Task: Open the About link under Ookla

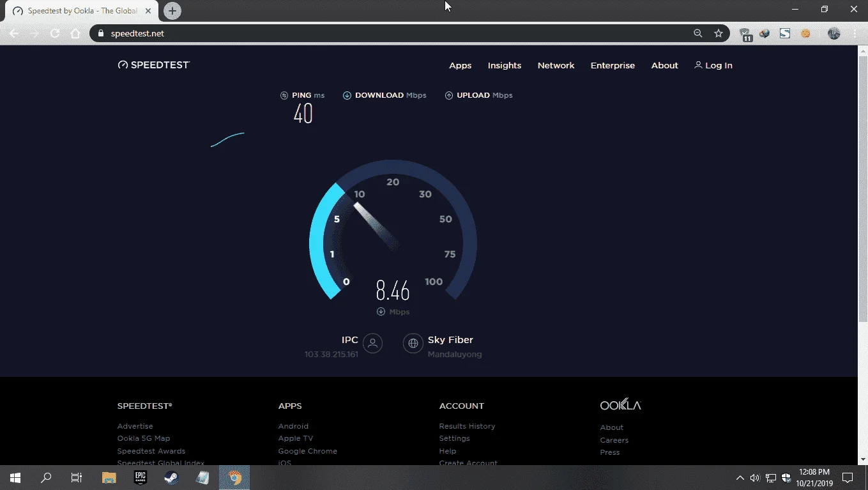Action: pyautogui.click(x=611, y=427)
